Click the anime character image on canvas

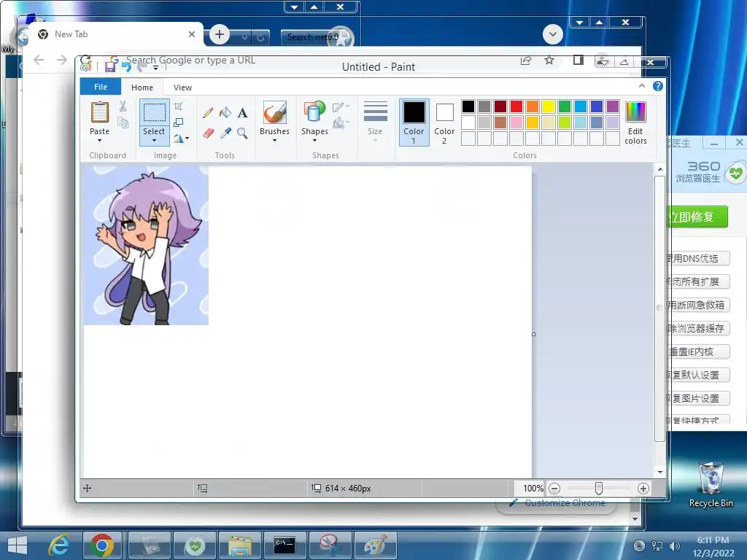tap(146, 245)
